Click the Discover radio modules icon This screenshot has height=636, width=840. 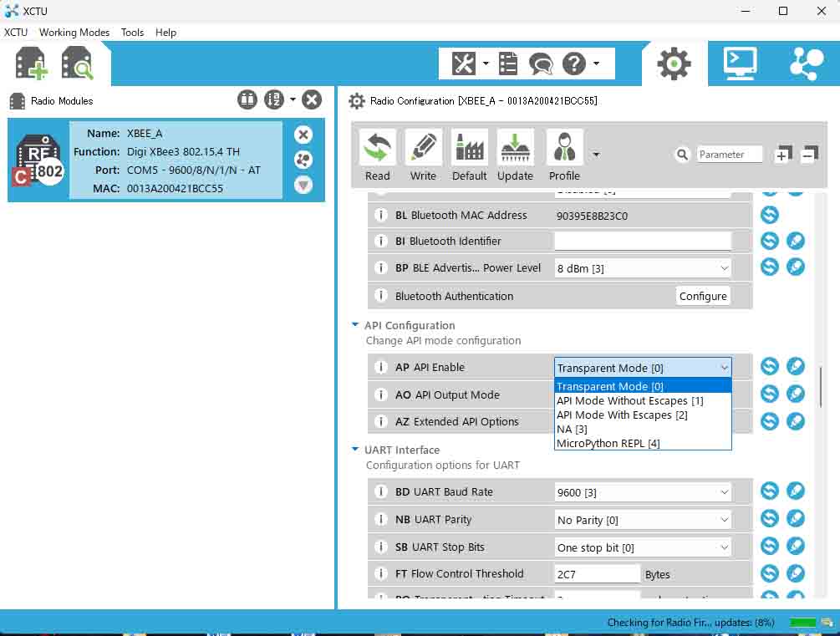point(77,64)
